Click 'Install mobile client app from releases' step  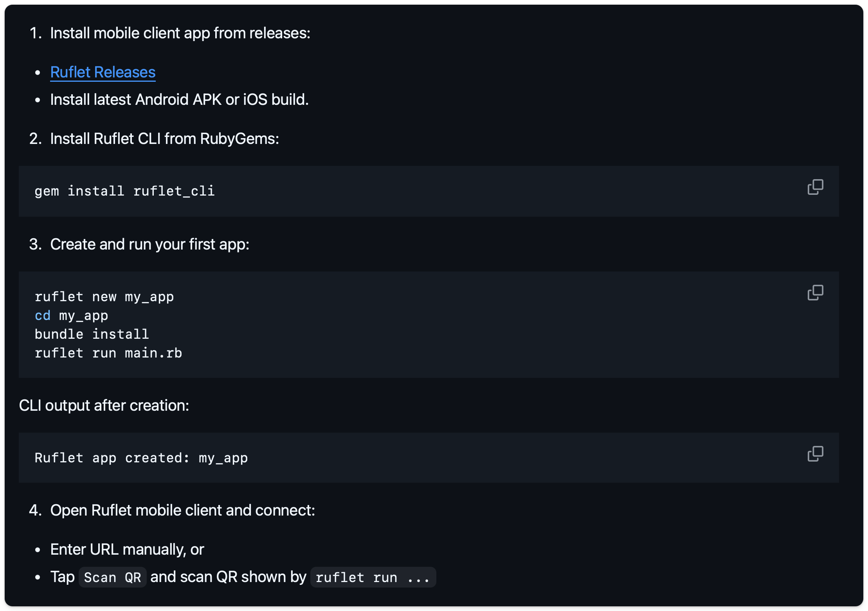pyautogui.click(x=180, y=33)
